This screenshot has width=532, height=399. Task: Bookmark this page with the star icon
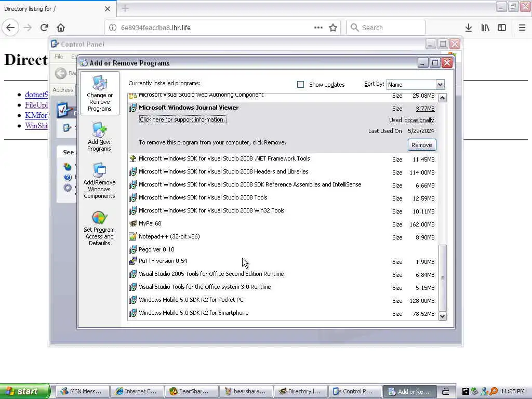(333, 28)
